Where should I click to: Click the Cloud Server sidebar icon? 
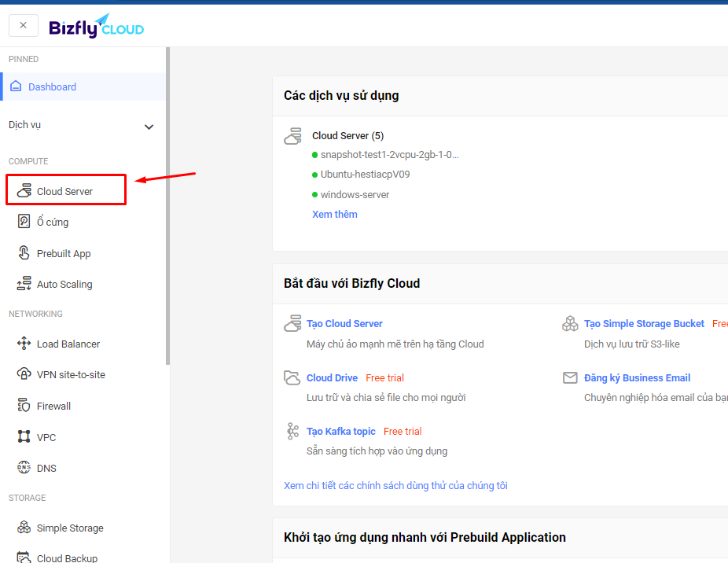point(24,190)
